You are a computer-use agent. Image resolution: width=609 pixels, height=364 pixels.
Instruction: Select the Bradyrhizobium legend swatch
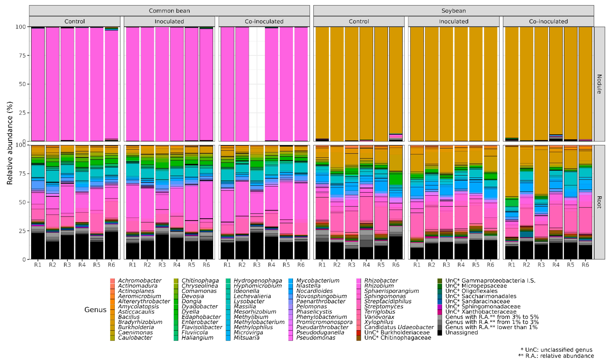point(112,322)
